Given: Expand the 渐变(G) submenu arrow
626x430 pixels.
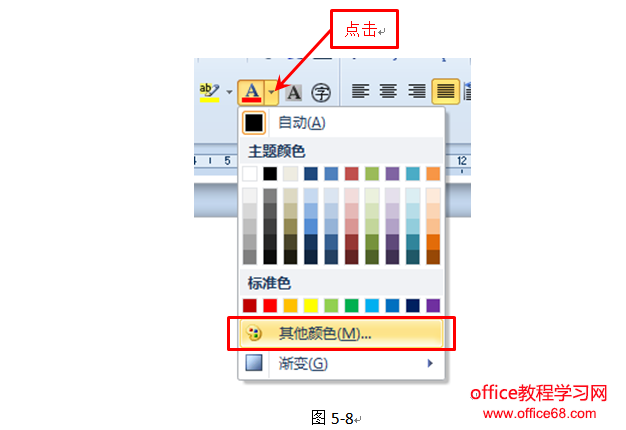Looking at the screenshot, I should (430, 363).
